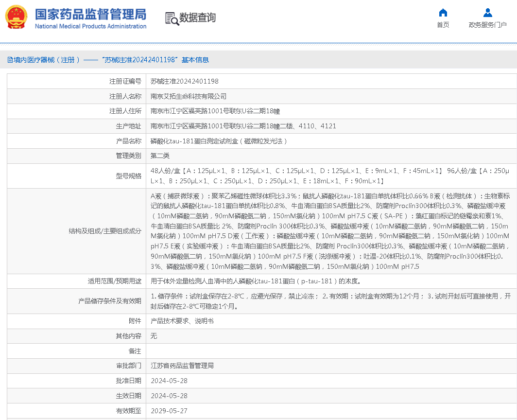517x420 pixels.
Task: Click the 备注 label
Action: 135,351
